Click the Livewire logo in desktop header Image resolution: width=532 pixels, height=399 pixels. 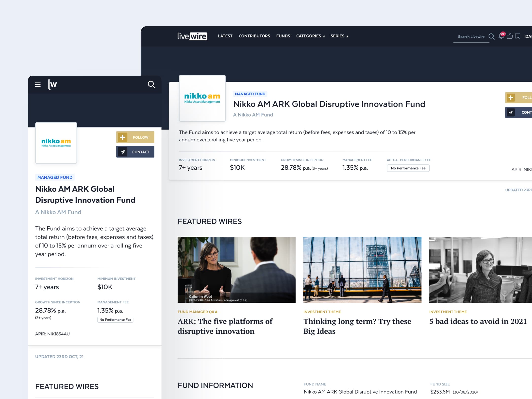click(192, 36)
